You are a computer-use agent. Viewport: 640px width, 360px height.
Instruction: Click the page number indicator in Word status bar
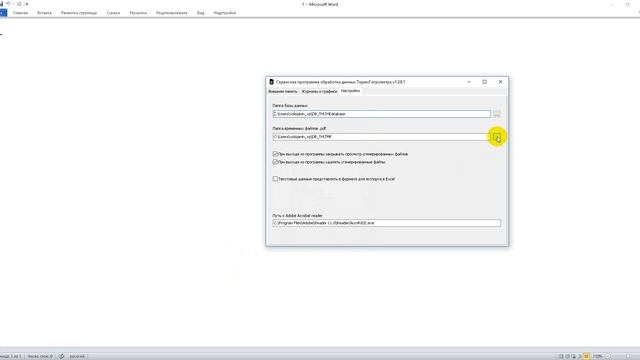(x=11, y=356)
